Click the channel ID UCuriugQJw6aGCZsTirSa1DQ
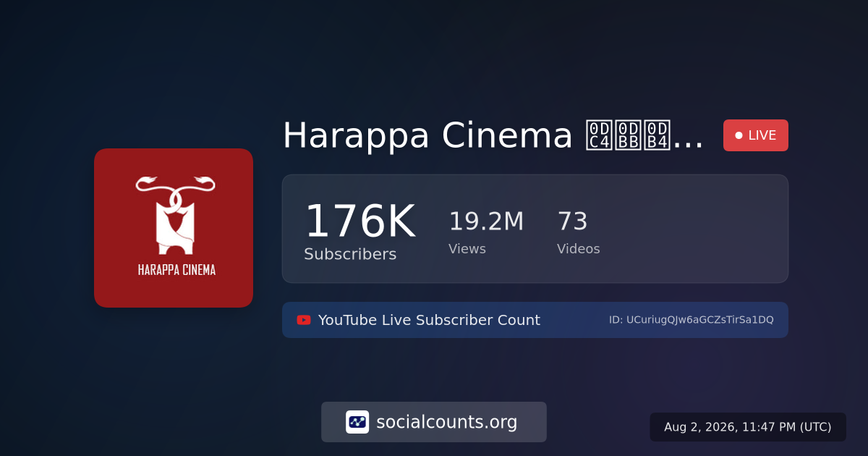This screenshot has height=456, width=868. (x=692, y=320)
